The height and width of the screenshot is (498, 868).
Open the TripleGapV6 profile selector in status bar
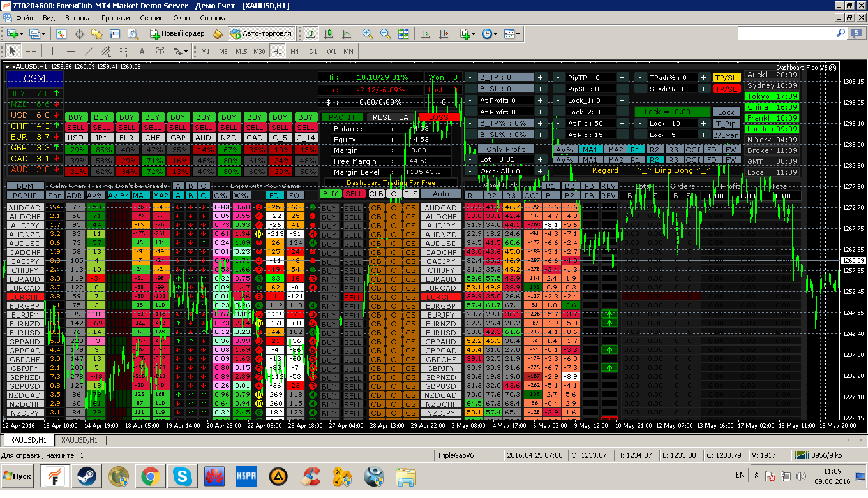(469, 455)
